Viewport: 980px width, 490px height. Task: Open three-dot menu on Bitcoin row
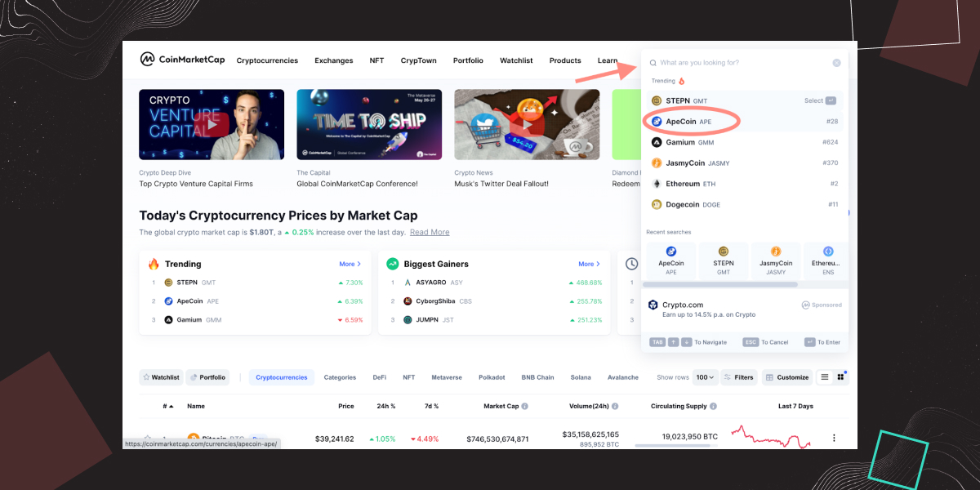coord(834,438)
